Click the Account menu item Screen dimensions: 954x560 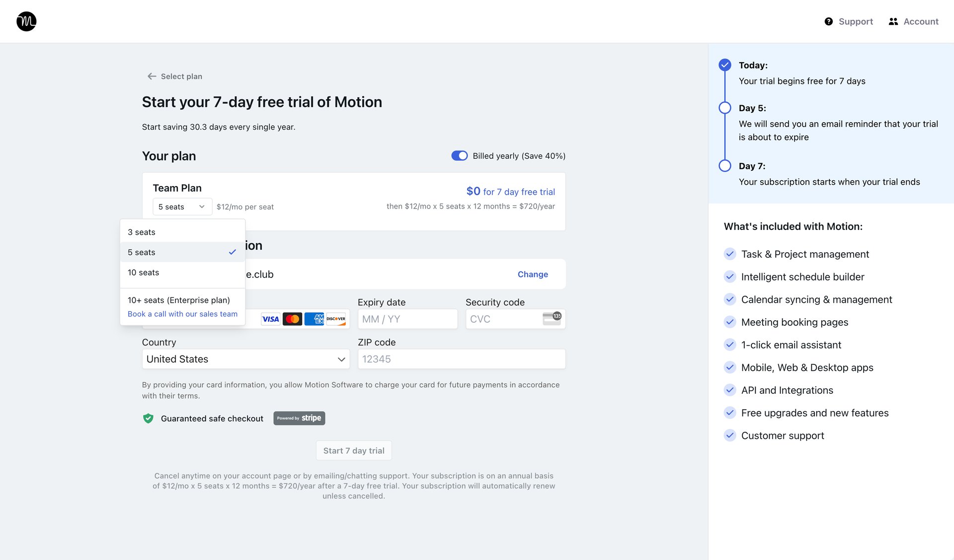(921, 21)
